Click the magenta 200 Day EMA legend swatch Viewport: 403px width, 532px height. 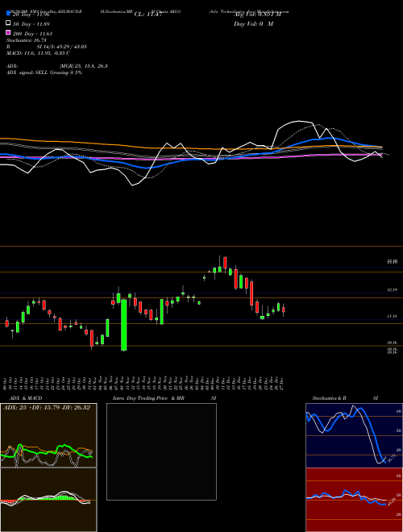point(8,32)
